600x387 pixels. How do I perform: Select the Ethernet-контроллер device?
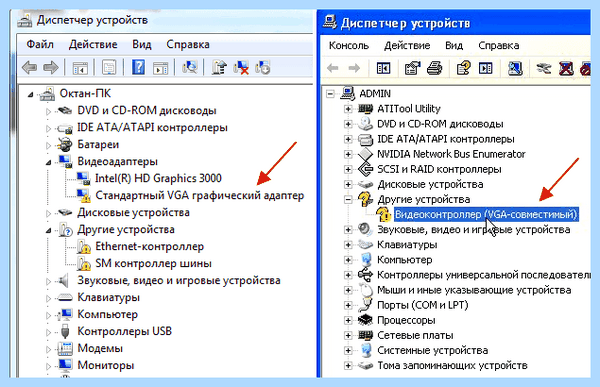[x=149, y=246]
